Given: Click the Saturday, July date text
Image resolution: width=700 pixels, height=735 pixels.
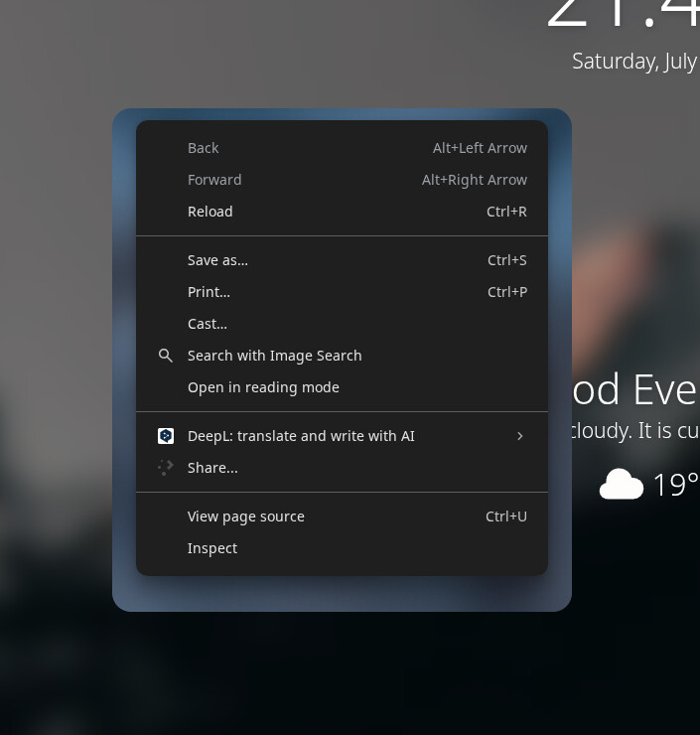Looking at the screenshot, I should [634, 62].
